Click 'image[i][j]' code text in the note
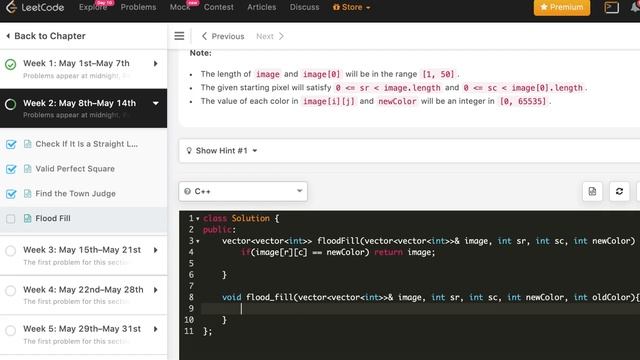The image size is (640, 360). (329, 101)
